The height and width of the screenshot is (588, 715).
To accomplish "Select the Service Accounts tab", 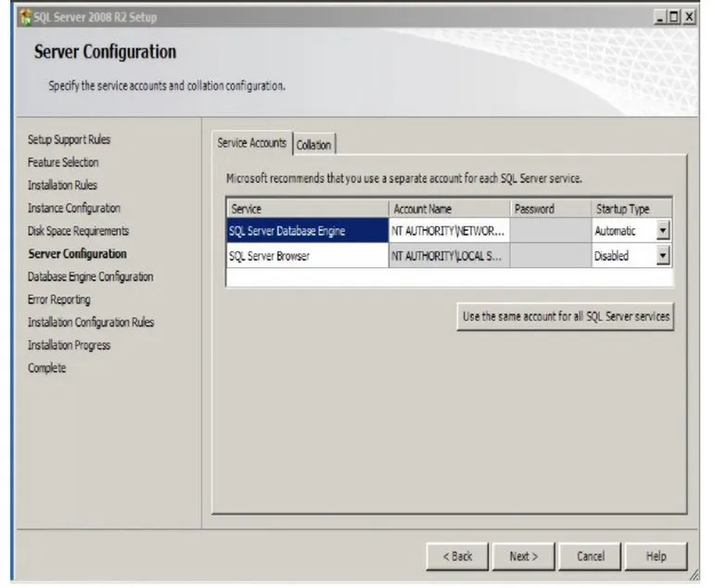I will coord(252,143).
